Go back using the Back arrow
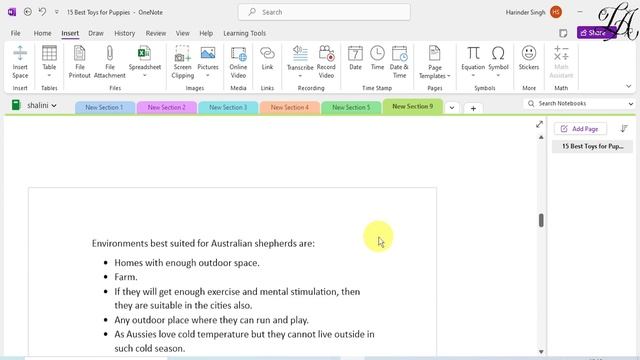Image resolution: width=640 pixels, height=360 pixels. [x=27, y=12]
